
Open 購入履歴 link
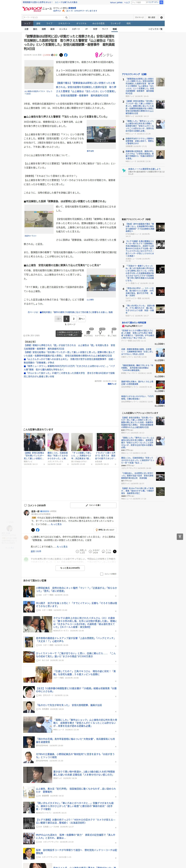point(152,18)
